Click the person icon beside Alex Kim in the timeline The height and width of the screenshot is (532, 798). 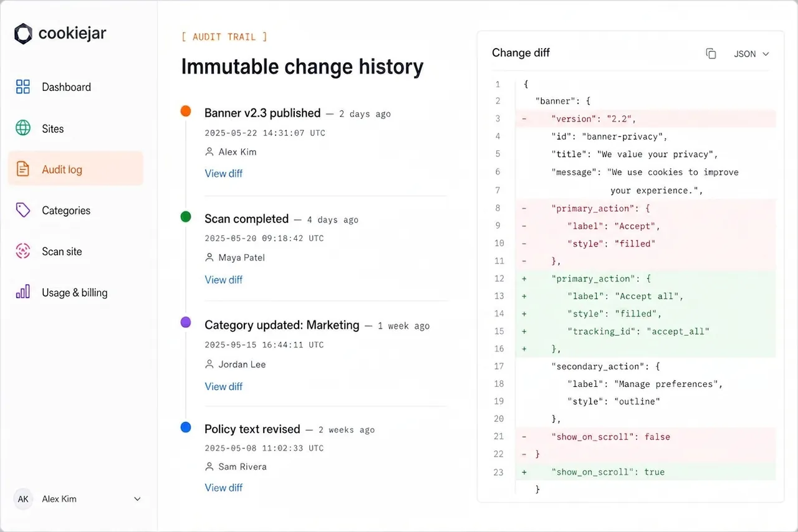pyautogui.click(x=209, y=152)
